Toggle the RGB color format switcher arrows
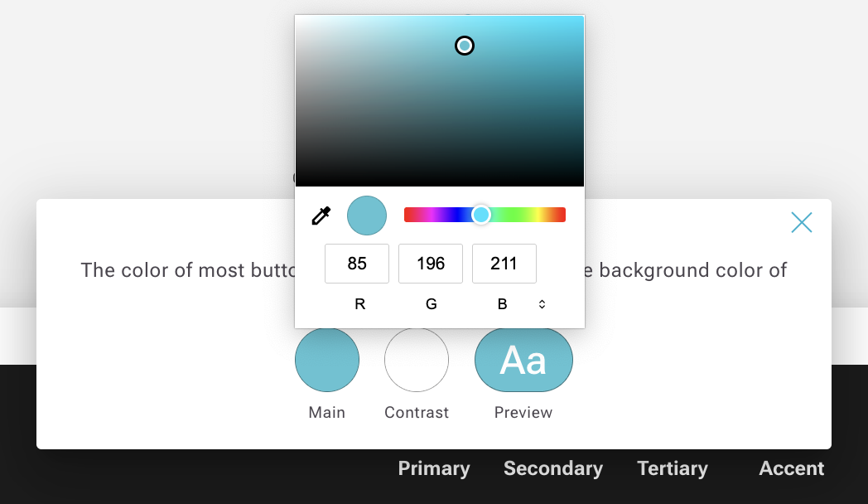868x504 pixels. click(542, 304)
